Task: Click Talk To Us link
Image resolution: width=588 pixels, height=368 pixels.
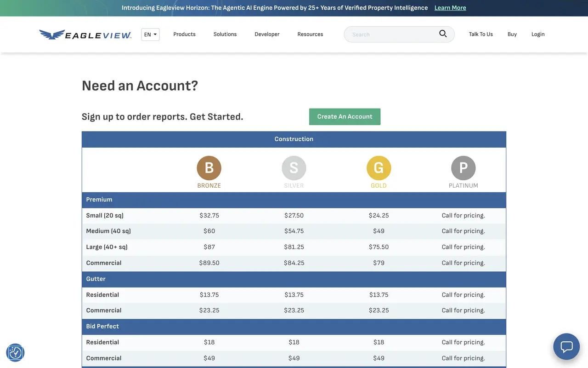Action: (x=481, y=34)
